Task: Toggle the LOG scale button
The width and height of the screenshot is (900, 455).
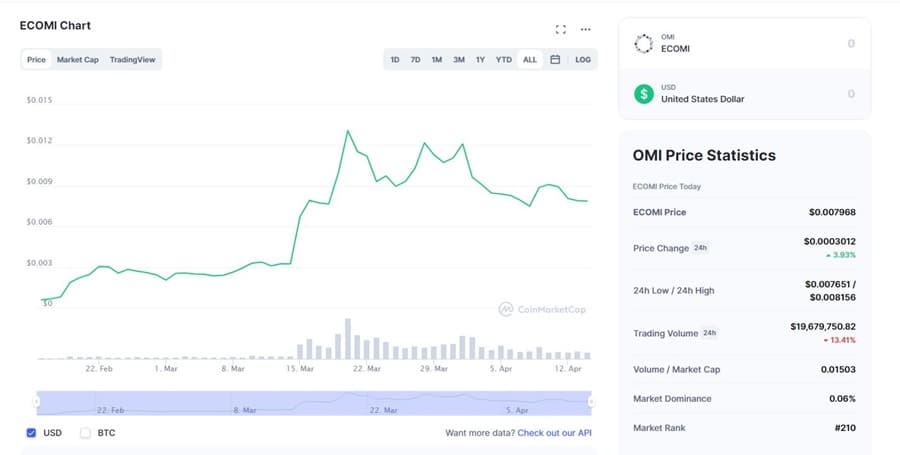Action: pos(583,60)
